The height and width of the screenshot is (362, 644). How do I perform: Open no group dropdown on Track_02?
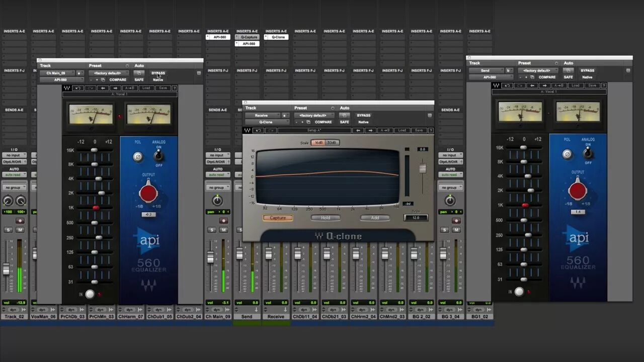14,188
